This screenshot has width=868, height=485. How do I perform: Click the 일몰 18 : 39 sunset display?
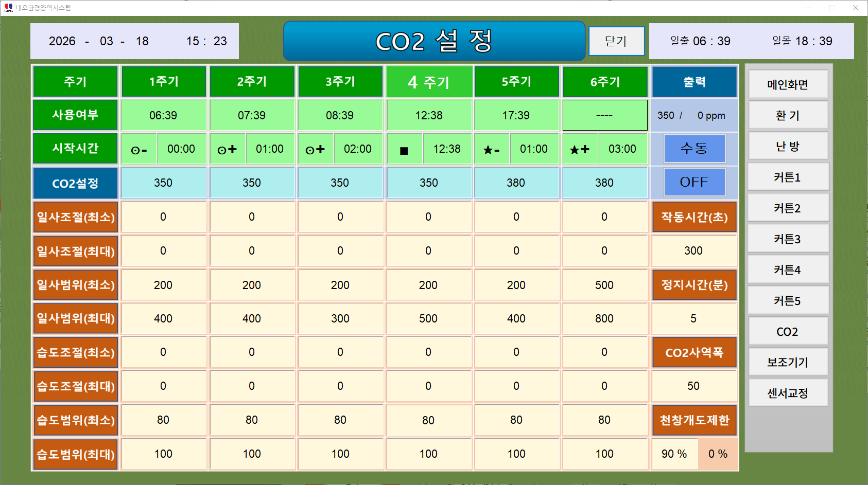click(x=802, y=41)
